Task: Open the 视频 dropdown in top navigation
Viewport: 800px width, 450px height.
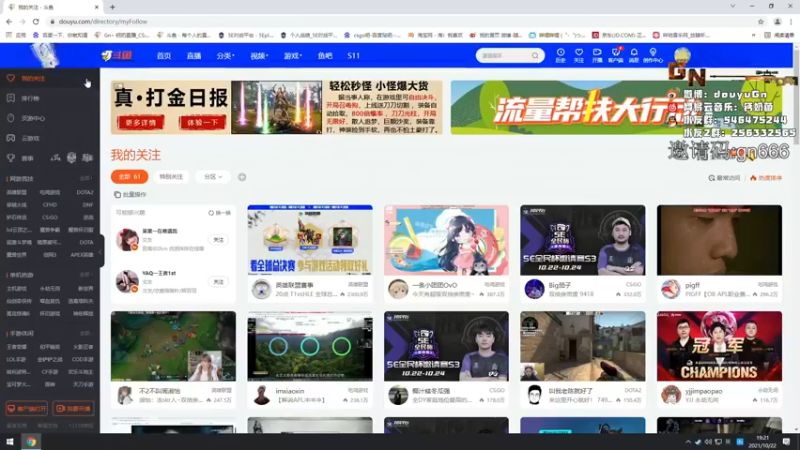Action: [259, 56]
